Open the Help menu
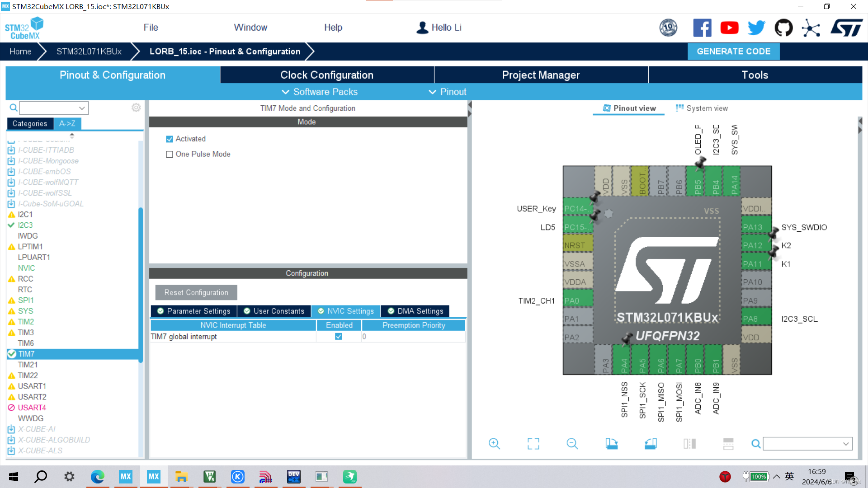The image size is (868, 488). click(333, 28)
